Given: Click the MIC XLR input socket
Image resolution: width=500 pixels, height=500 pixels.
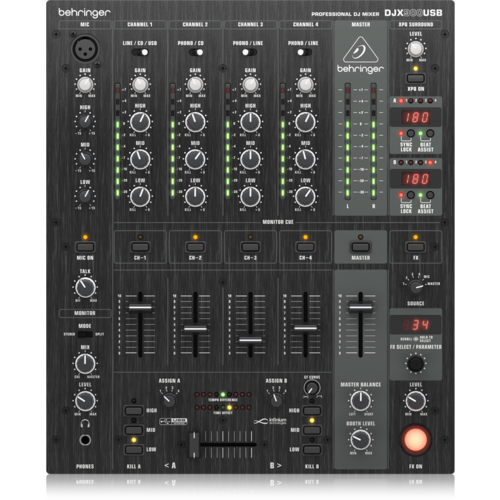Looking at the screenshot, I should coord(85,49).
